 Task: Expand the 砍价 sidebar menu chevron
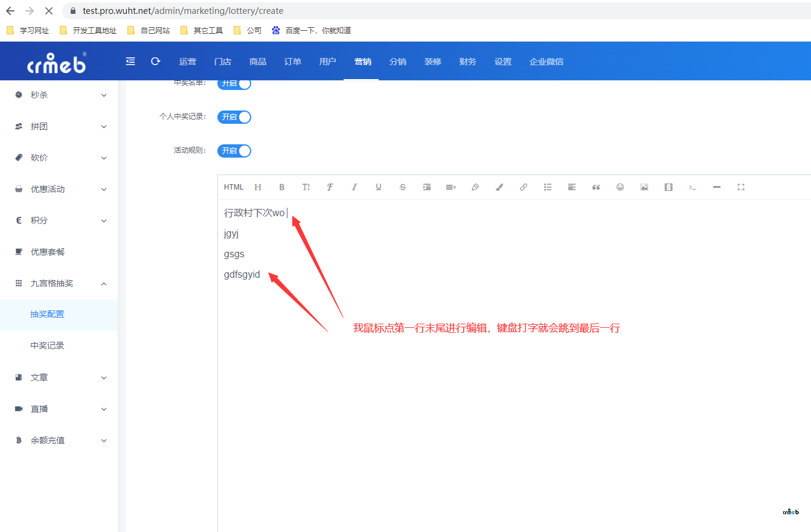(x=104, y=158)
